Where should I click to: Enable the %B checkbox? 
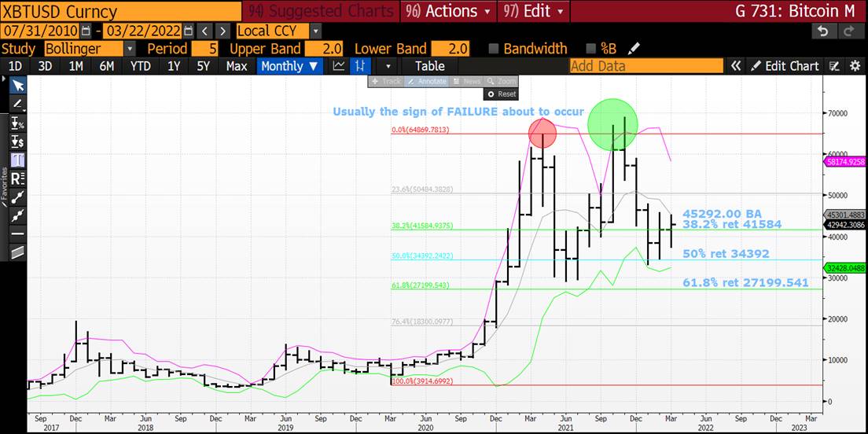590,49
